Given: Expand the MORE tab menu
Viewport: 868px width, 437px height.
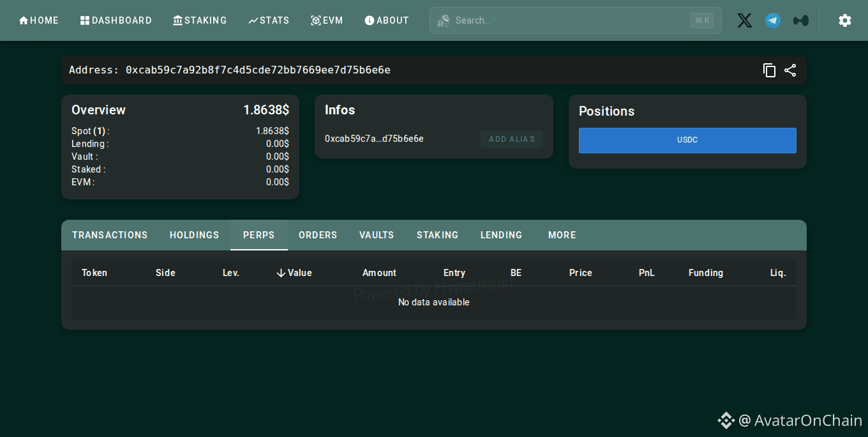Looking at the screenshot, I should click(x=562, y=235).
